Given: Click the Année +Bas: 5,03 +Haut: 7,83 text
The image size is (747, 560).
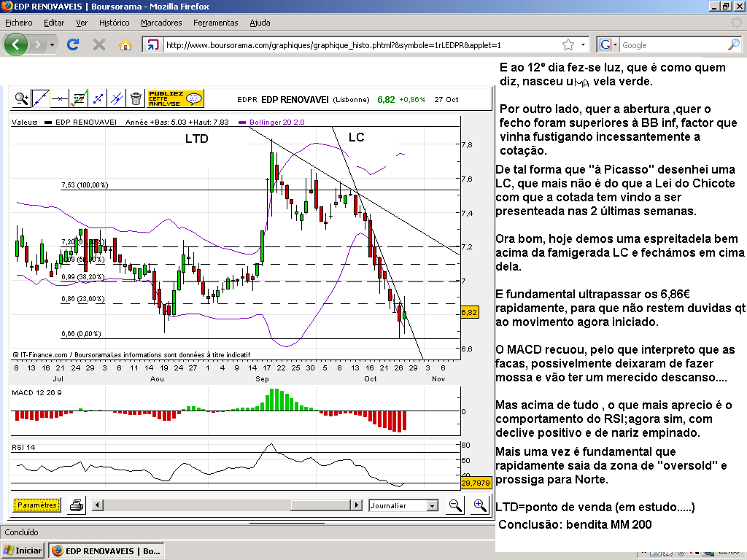Looking at the screenshot, I should (x=177, y=122).
